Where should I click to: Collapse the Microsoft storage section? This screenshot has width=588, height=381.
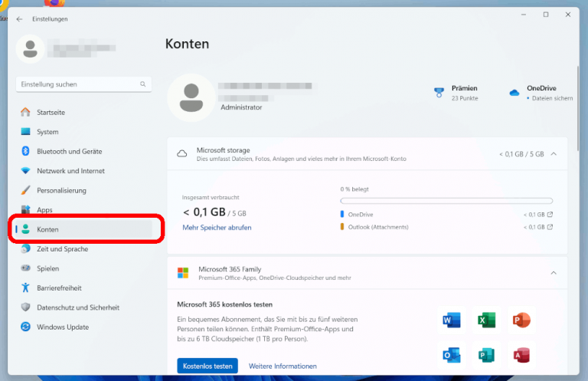554,154
